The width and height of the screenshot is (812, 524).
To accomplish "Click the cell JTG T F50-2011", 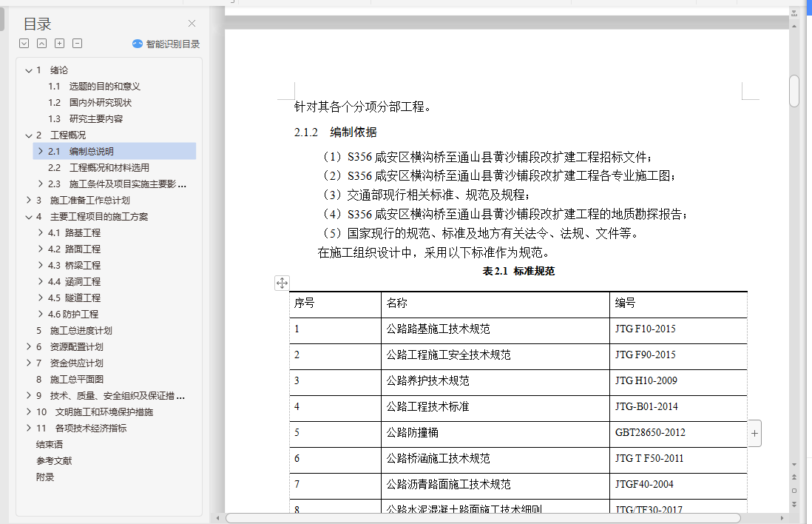I will tap(679, 460).
